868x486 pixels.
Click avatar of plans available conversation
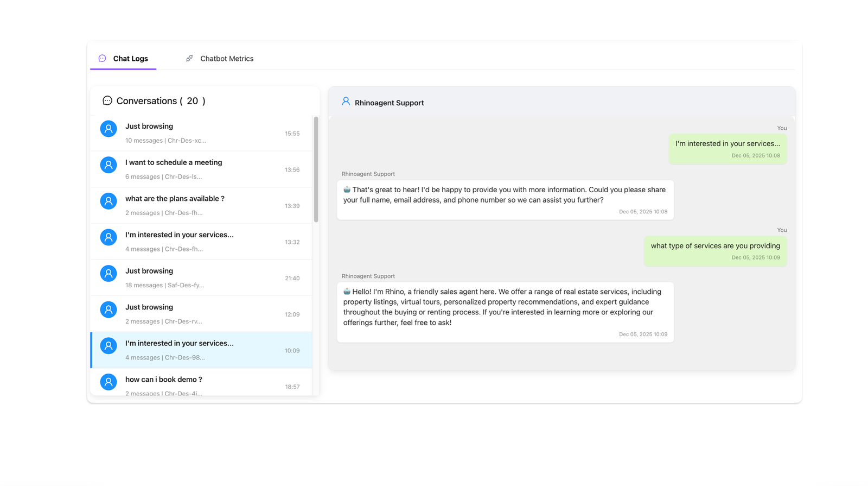[108, 201]
